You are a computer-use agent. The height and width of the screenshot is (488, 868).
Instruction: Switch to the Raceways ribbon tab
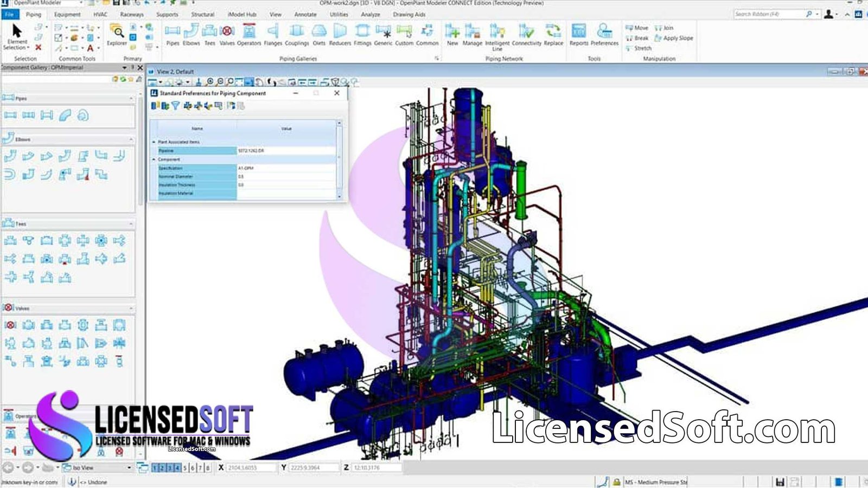pyautogui.click(x=132, y=15)
